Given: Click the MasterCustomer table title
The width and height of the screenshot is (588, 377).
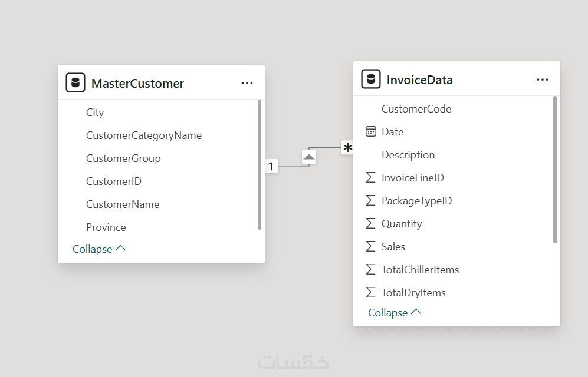Looking at the screenshot, I should click(138, 84).
